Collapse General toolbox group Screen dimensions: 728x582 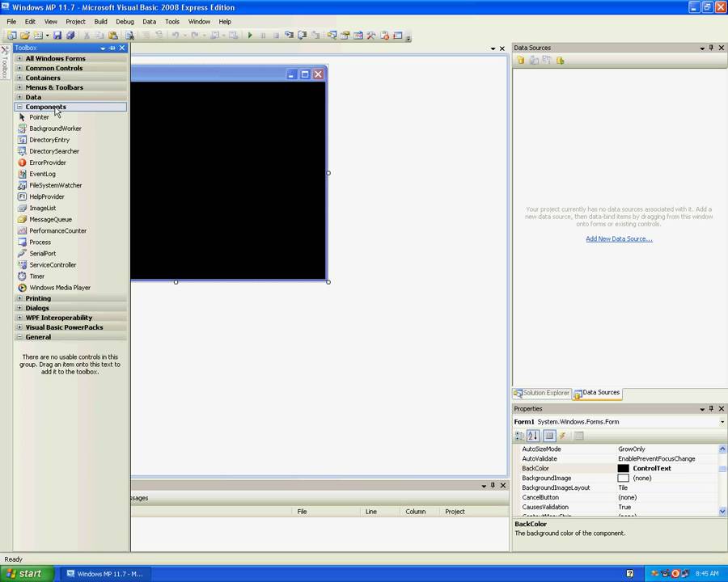tap(19, 337)
